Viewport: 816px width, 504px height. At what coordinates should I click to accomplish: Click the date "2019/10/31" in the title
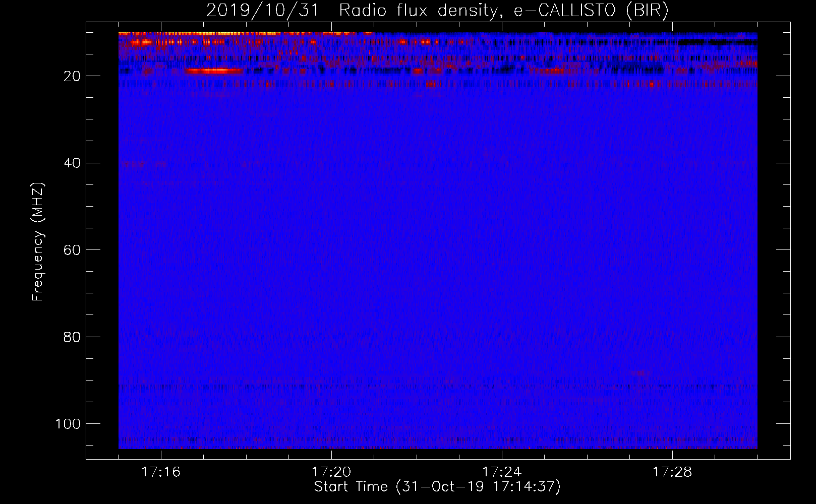point(263,11)
